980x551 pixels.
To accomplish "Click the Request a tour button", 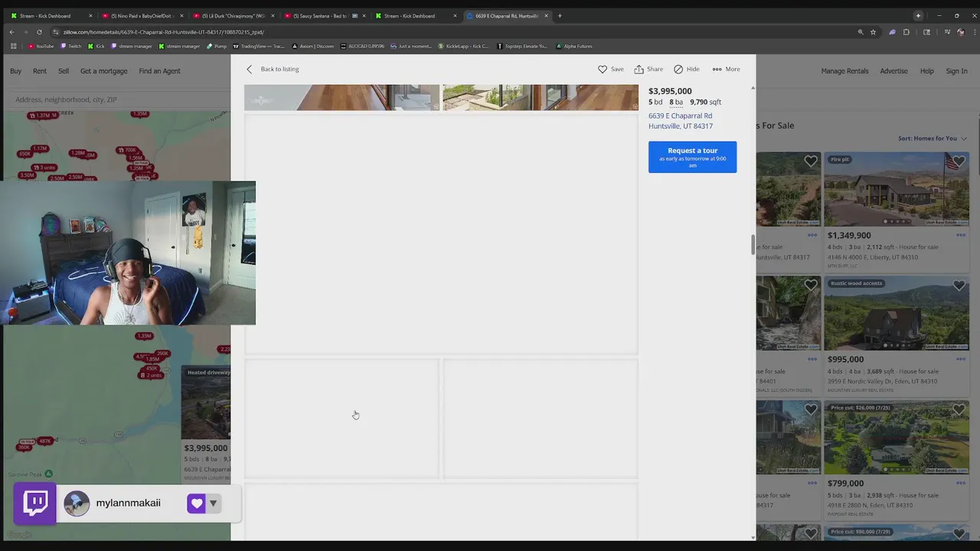I will pyautogui.click(x=692, y=157).
